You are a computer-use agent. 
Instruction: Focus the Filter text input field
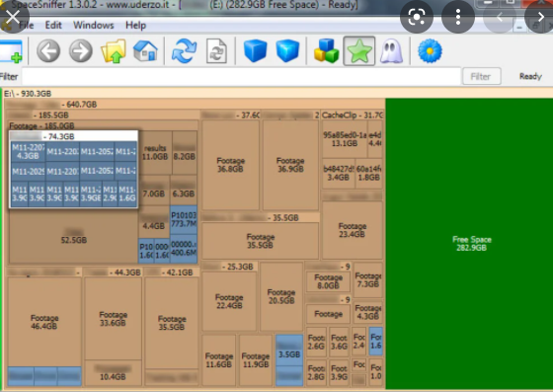pos(241,76)
